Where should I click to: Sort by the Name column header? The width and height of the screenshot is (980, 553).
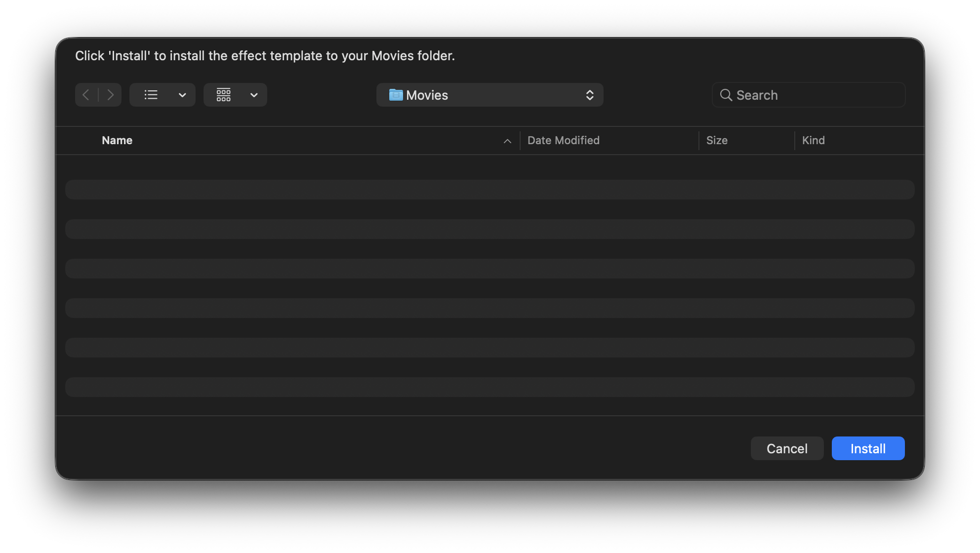(117, 140)
